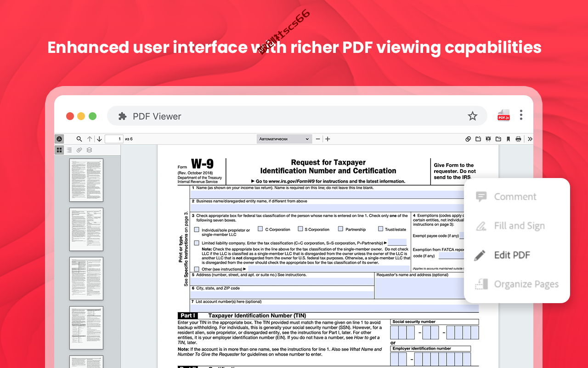
Task: Click the Organize Pages icon
Action: tap(481, 284)
